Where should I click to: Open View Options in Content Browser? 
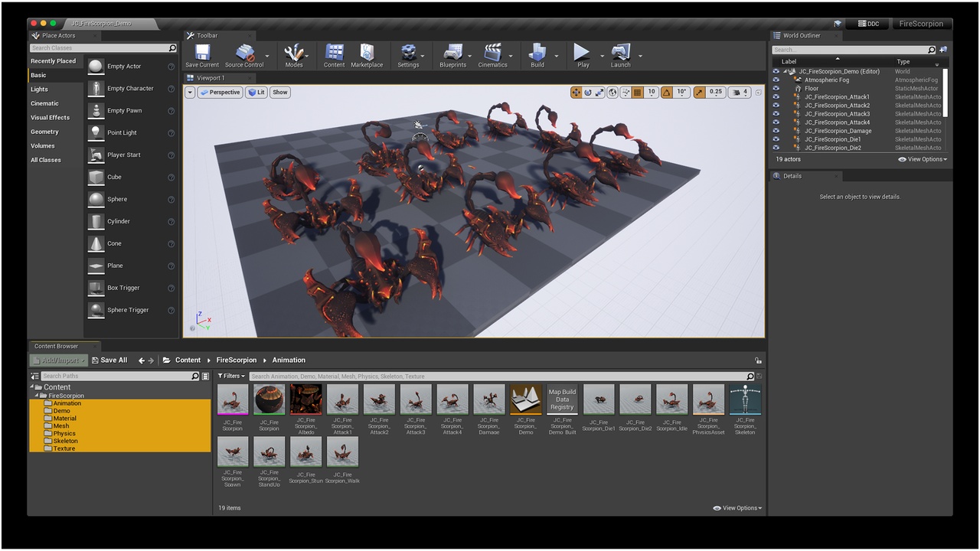point(737,508)
